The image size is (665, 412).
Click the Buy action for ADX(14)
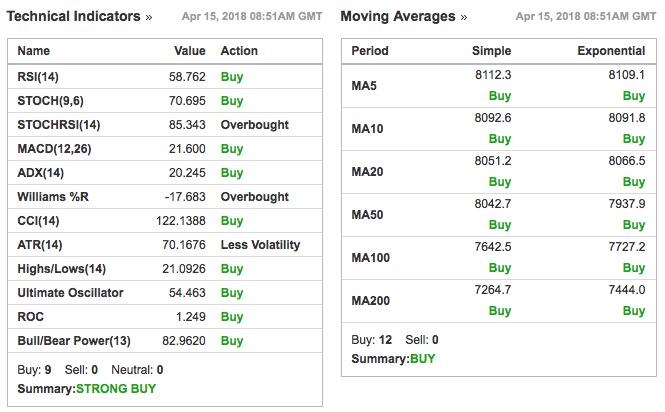pyautogui.click(x=232, y=173)
